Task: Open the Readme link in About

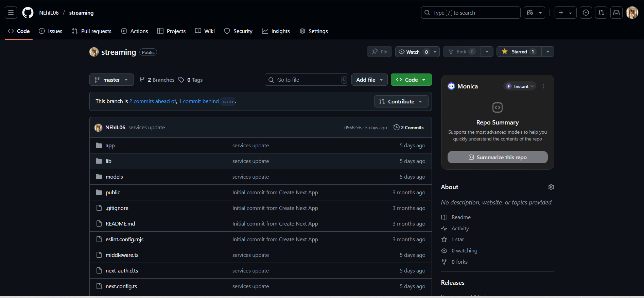Action: click(456, 217)
